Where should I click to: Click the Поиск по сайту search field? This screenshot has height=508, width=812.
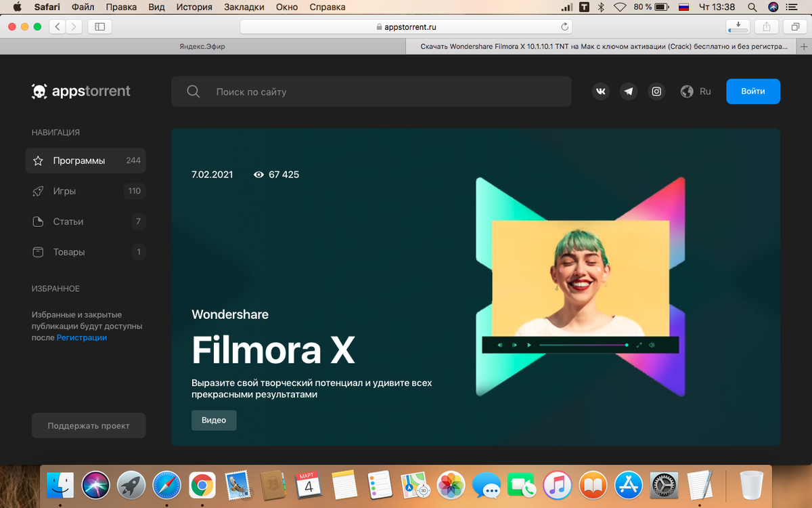pyautogui.click(x=371, y=91)
